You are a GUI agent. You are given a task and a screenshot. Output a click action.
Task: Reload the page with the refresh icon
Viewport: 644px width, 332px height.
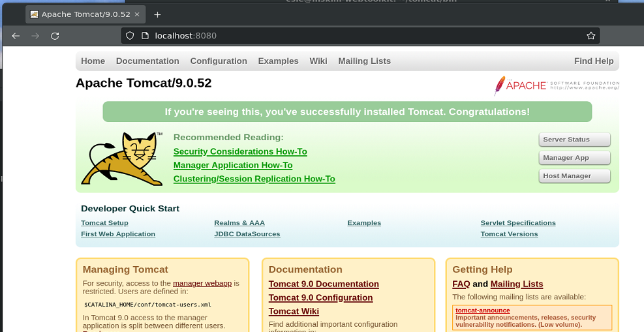tap(55, 36)
